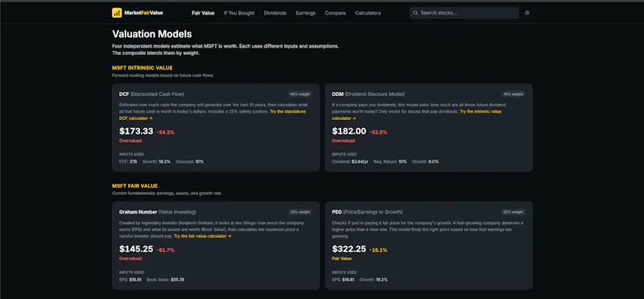Open the Fair Value nav tab
Image resolution: width=644 pixels, height=299 pixels.
[203, 13]
